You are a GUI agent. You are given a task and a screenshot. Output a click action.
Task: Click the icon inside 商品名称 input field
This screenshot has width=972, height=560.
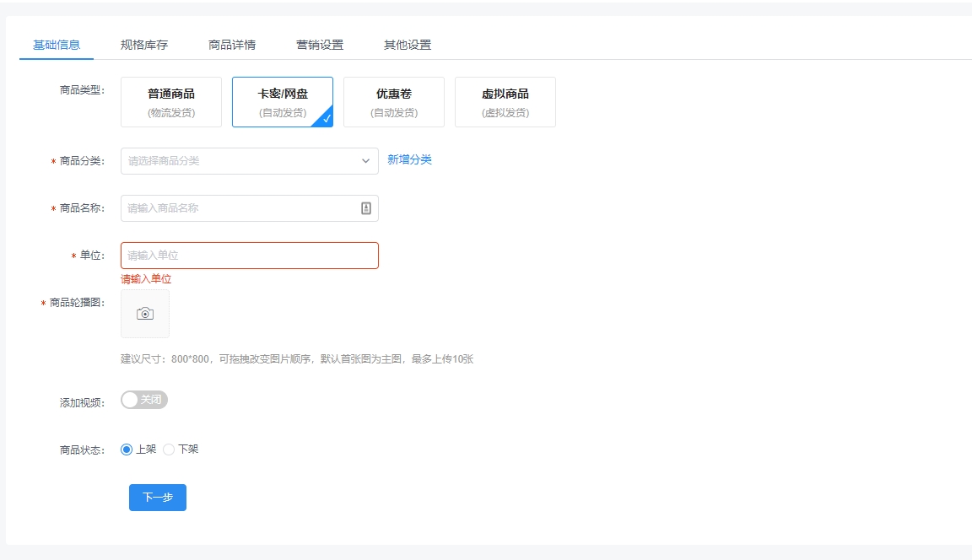[366, 208]
